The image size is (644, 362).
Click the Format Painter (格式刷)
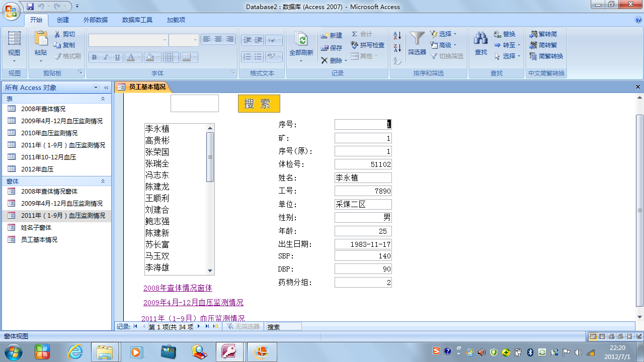click(x=67, y=56)
